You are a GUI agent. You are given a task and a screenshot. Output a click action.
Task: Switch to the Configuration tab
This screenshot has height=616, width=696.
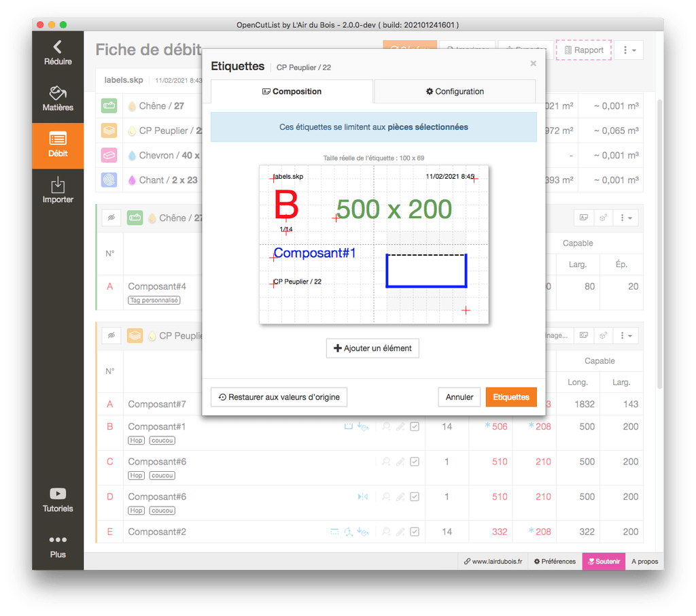pyautogui.click(x=455, y=92)
